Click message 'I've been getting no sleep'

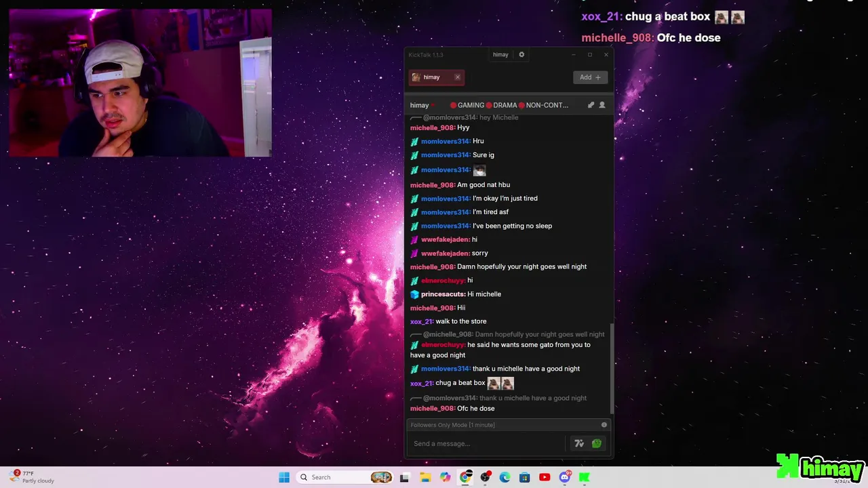pyautogui.click(x=512, y=226)
